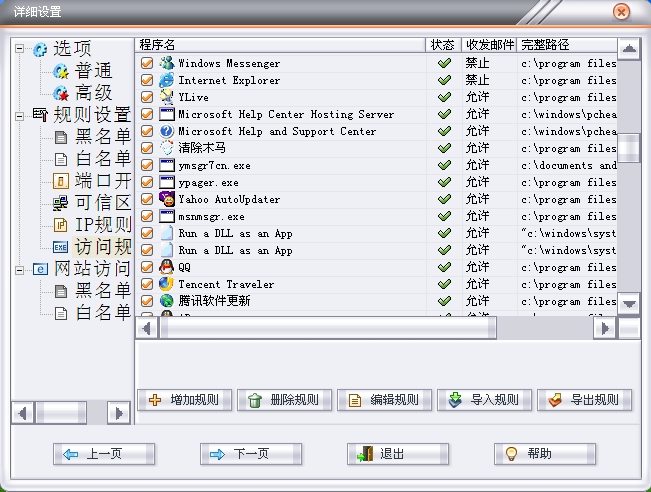Uncheck the Internet Explorer checkbox

point(147,80)
